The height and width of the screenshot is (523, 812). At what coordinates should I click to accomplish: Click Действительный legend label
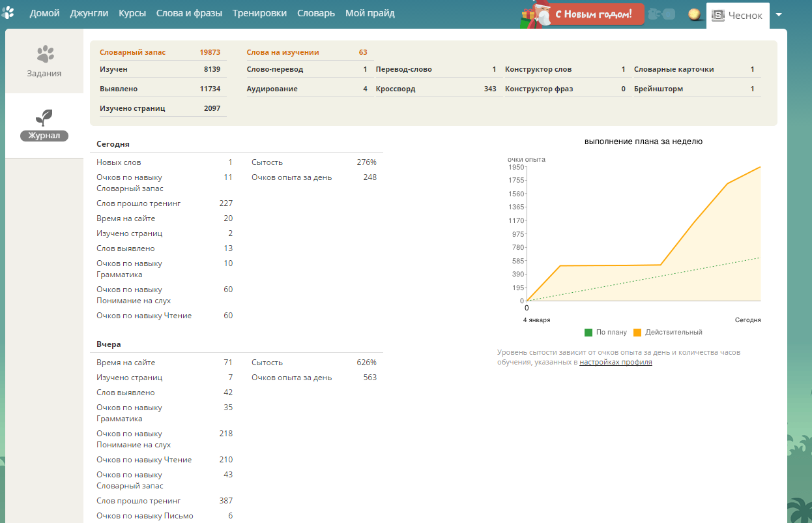click(x=674, y=333)
